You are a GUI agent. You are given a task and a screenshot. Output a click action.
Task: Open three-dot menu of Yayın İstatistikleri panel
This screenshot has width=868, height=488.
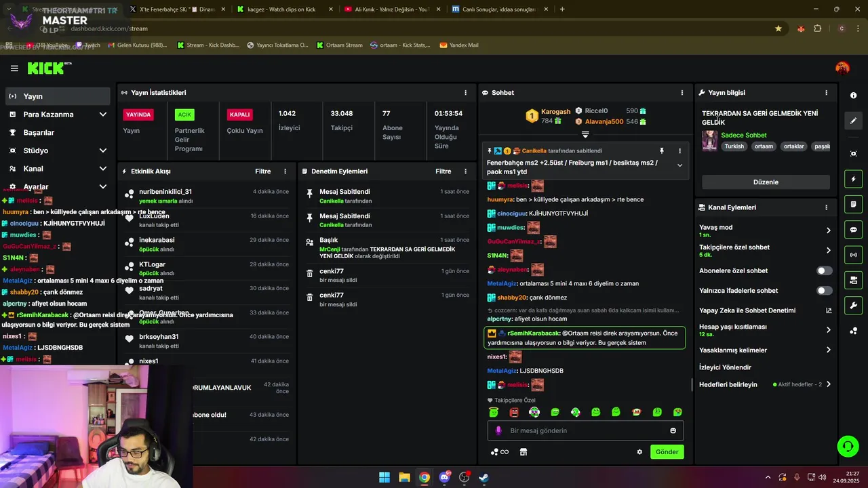coord(465,92)
